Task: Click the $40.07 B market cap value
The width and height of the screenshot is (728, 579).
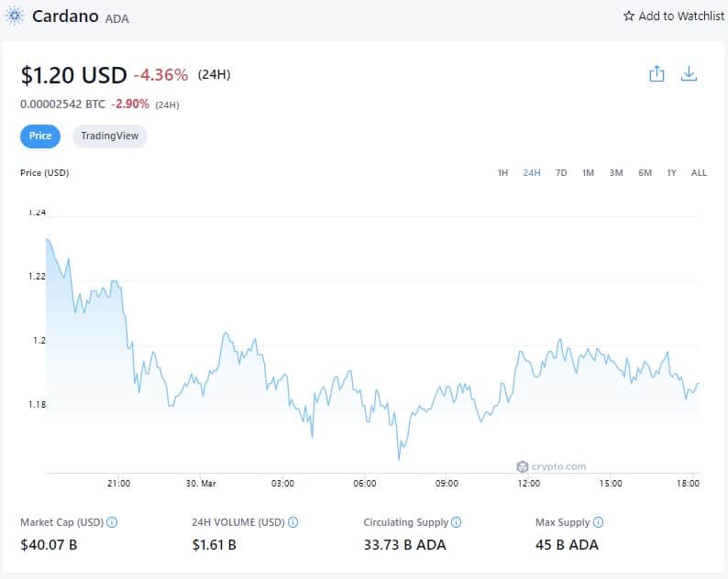Action: (x=49, y=545)
